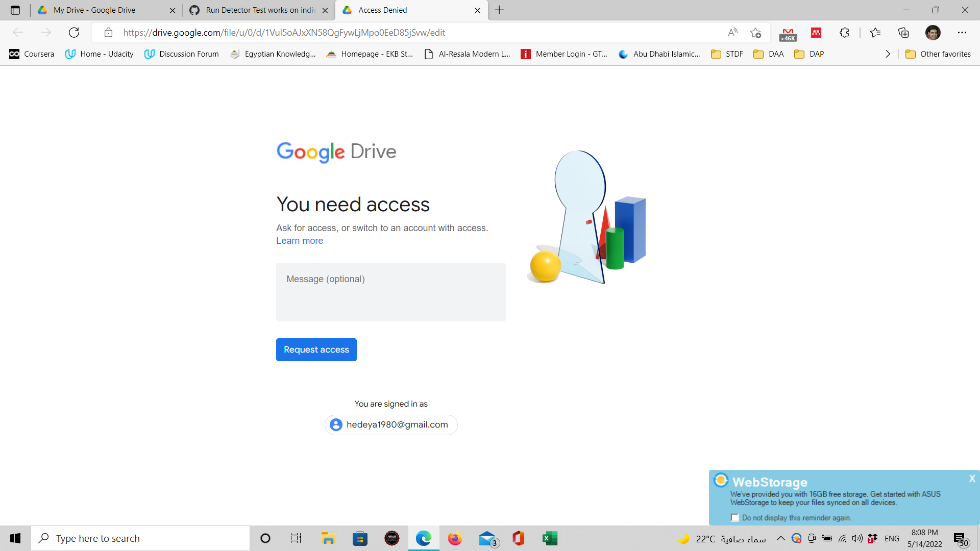Open the Extensions puzzle-piece icon
The height and width of the screenshot is (551, 980).
pos(844,33)
